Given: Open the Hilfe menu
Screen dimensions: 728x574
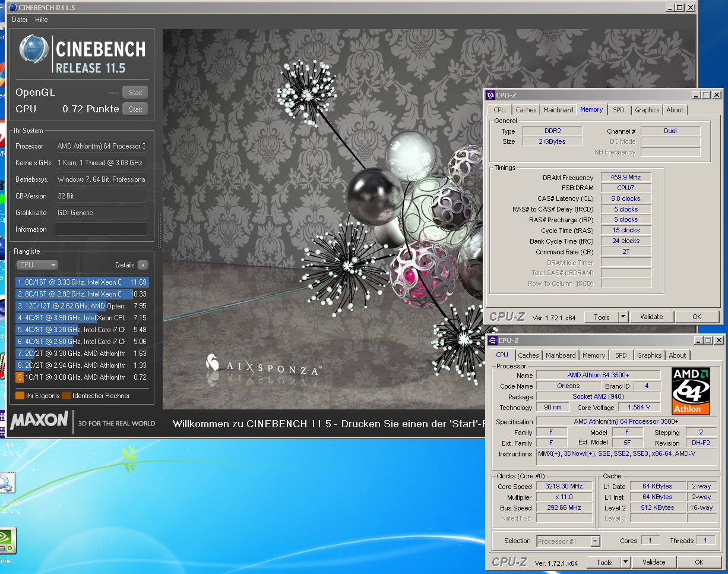Looking at the screenshot, I should click(x=41, y=20).
